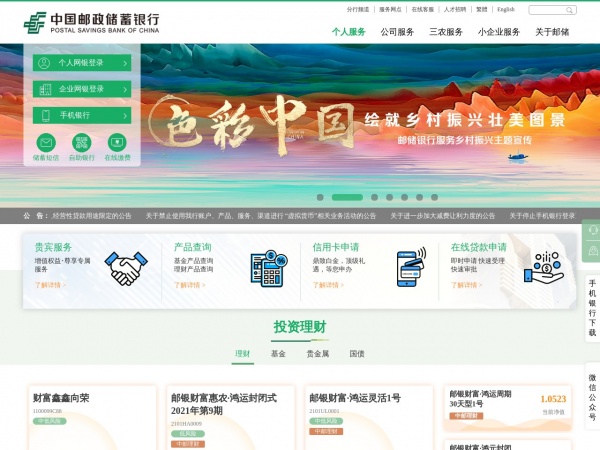Click 了解详情 under 贵宾服务

pyautogui.click(x=50, y=285)
